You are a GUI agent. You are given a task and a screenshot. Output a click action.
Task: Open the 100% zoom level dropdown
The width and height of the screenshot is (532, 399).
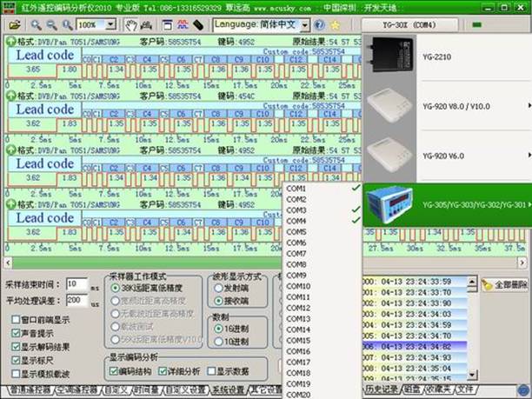pyautogui.click(x=112, y=25)
